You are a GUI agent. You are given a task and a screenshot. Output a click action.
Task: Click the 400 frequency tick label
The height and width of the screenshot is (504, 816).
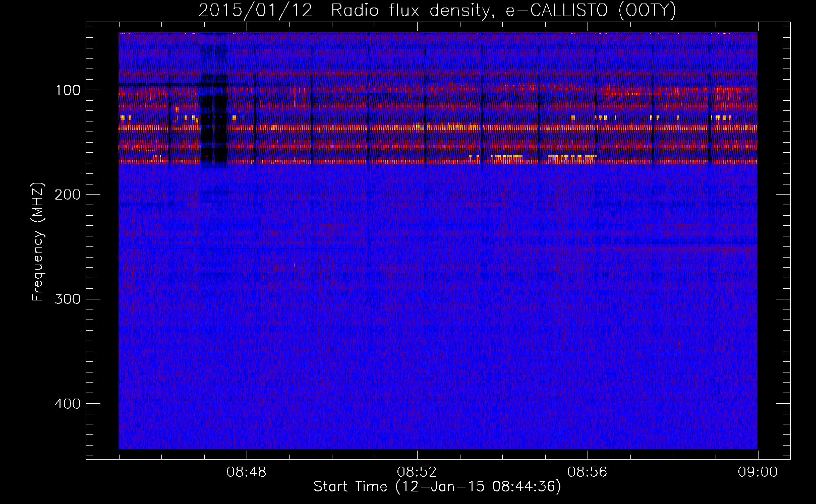click(x=68, y=404)
